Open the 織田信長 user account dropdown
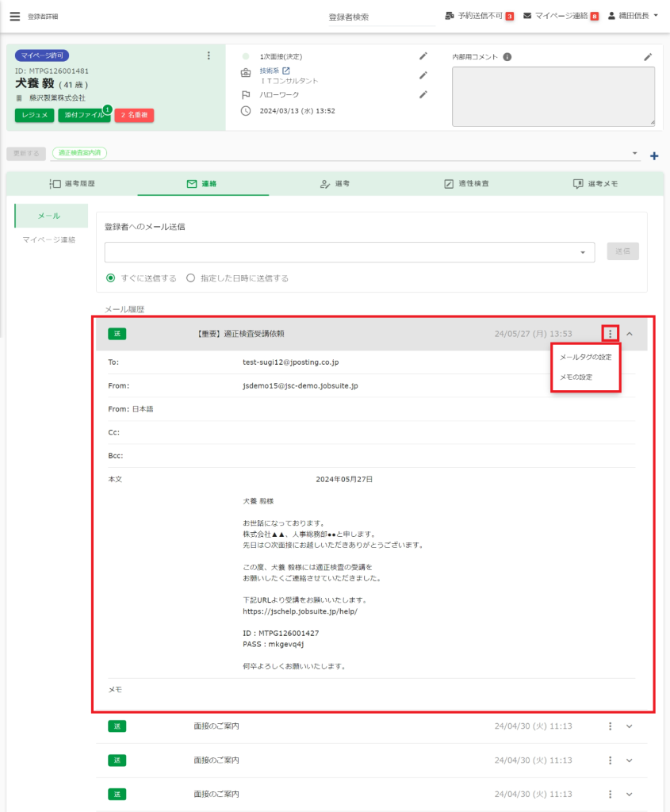This screenshot has height=812, width=670. tap(633, 16)
